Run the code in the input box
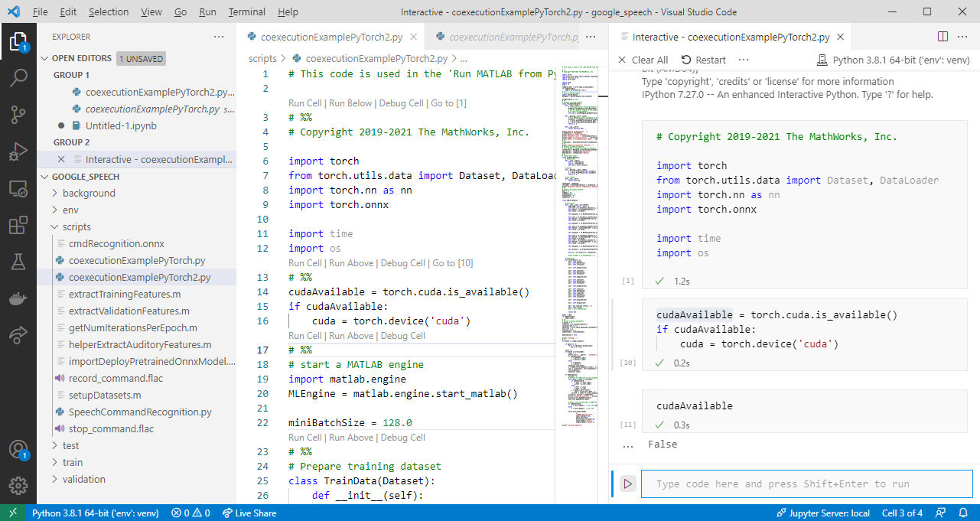 [627, 484]
